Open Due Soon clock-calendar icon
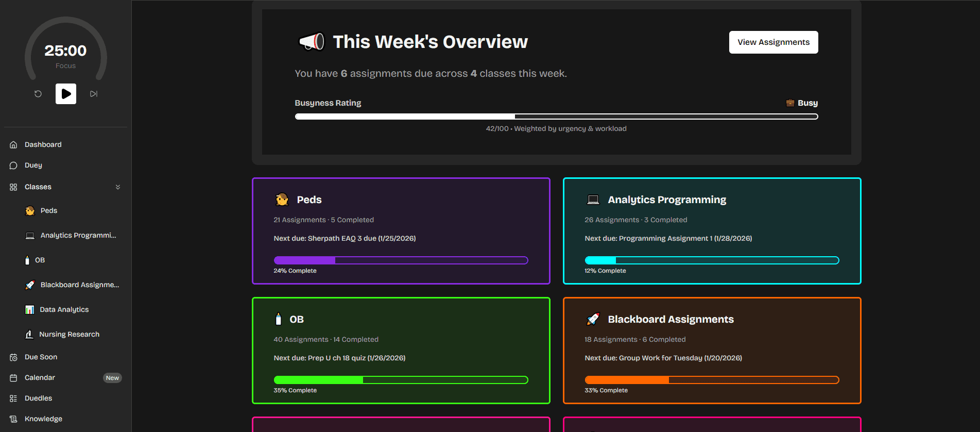 tap(13, 357)
